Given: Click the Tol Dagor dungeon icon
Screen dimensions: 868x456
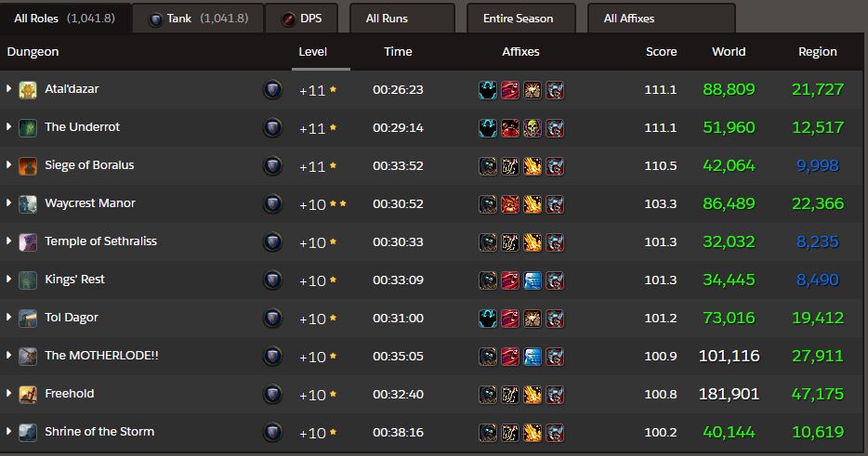Looking at the screenshot, I should 28,319.
